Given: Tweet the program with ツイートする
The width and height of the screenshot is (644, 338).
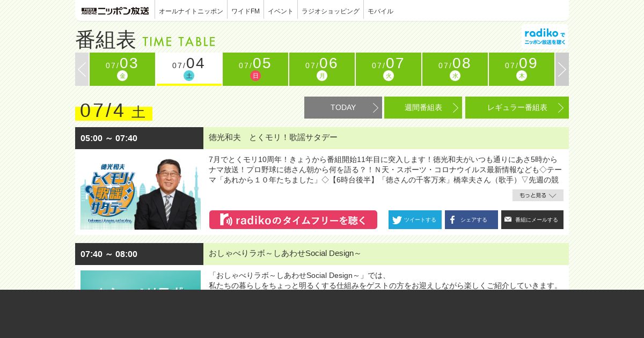Looking at the screenshot, I should (415, 220).
